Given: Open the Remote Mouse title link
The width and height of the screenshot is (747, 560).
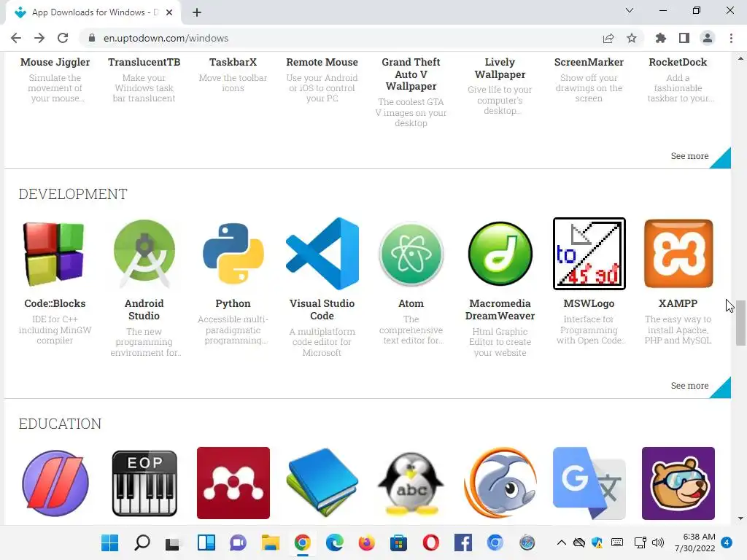Looking at the screenshot, I should tap(322, 62).
